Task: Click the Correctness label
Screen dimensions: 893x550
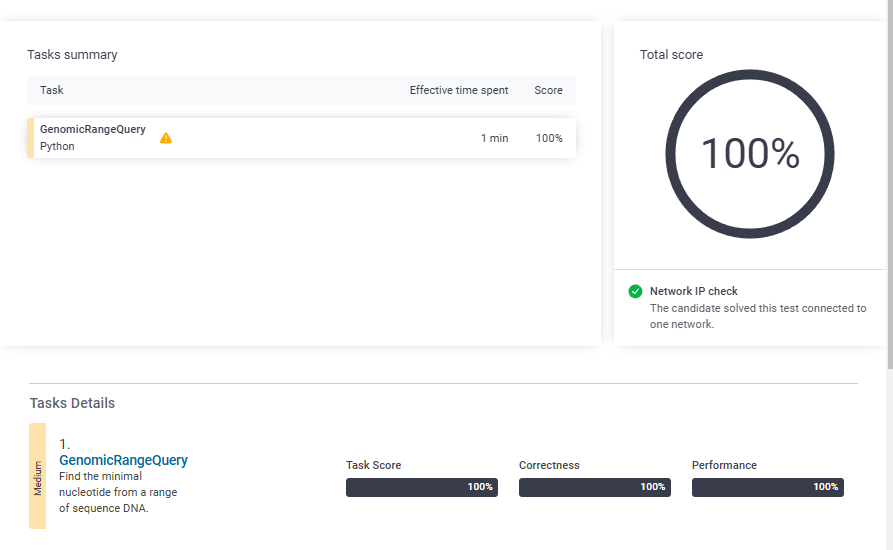Action: point(549,465)
